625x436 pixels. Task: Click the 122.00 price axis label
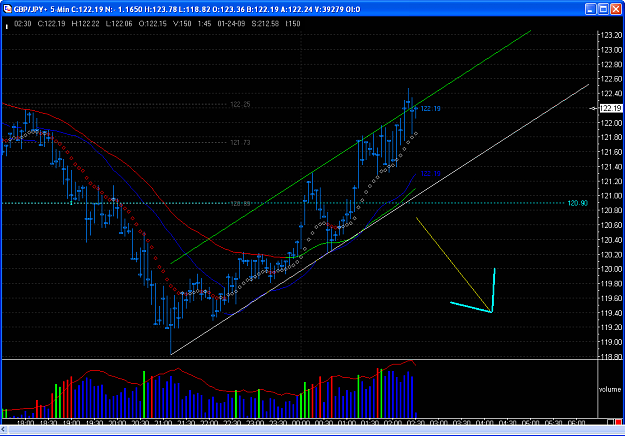pos(611,123)
